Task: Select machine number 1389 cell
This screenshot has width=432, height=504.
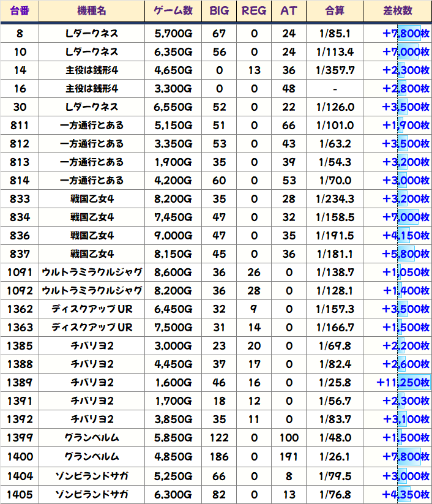Action: point(20,383)
